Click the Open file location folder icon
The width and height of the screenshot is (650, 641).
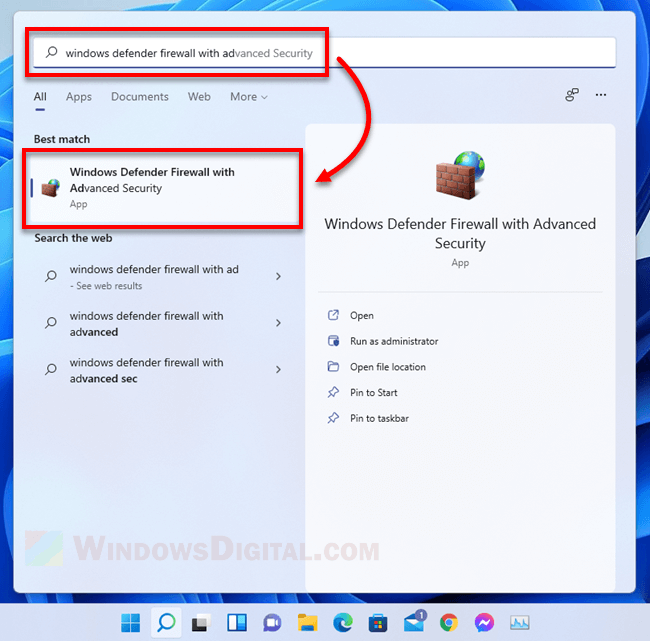(333, 367)
